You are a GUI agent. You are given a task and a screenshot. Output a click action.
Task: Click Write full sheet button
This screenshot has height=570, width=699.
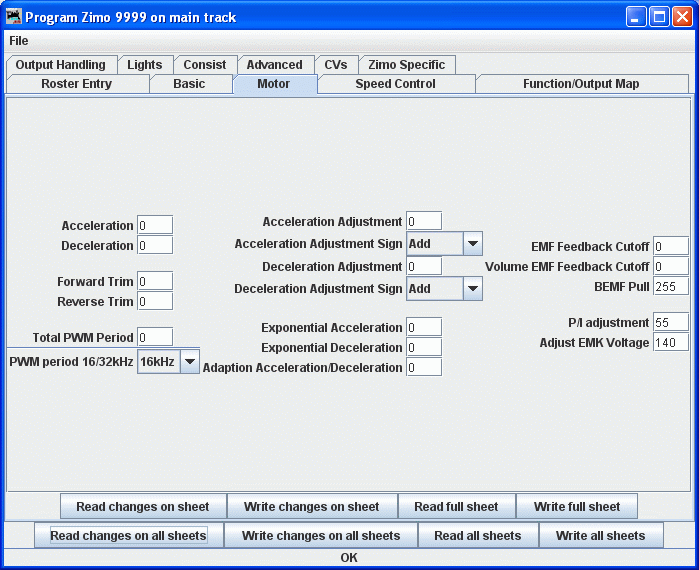(x=577, y=506)
